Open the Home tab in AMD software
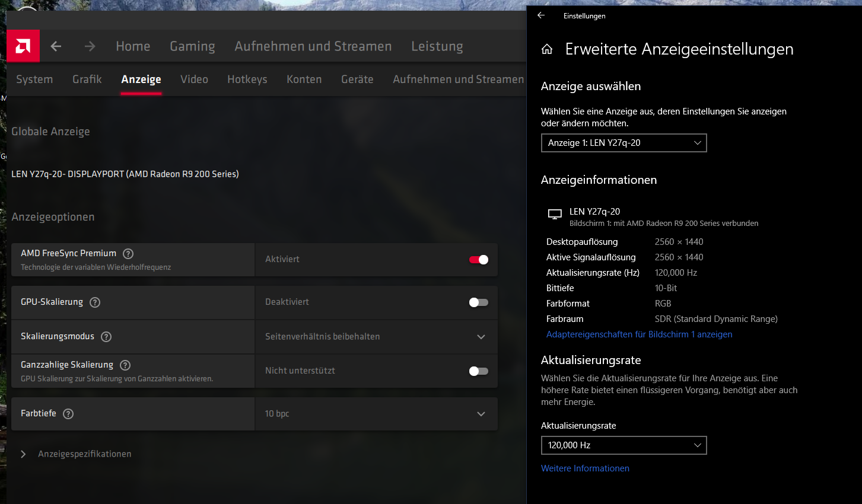Image resolution: width=862 pixels, height=504 pixels. (133, 46)
